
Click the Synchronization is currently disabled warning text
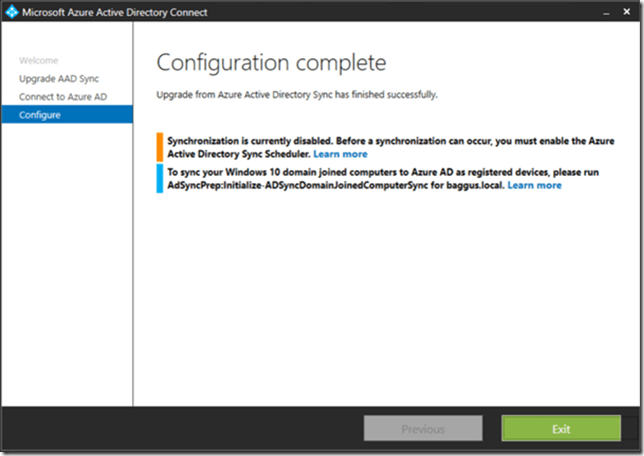[380, 142]
